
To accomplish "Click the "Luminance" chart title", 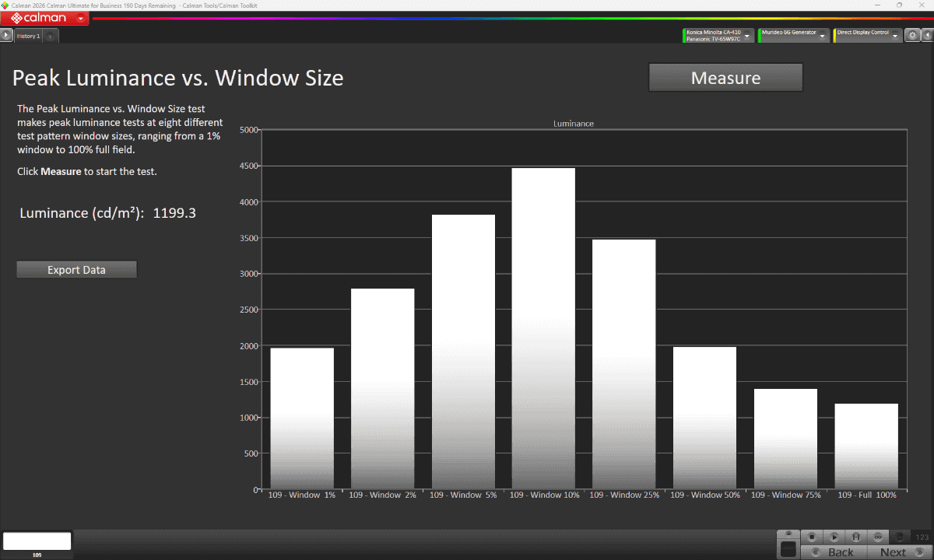I will [574, 124].
